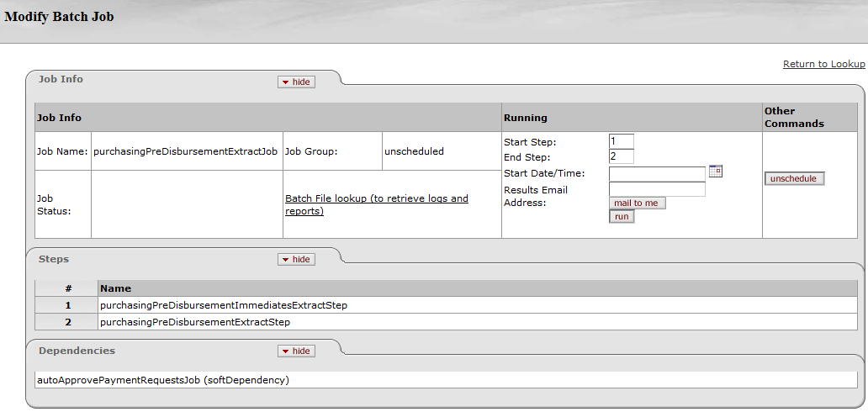The image size is (868, 412).
Task: Click the purchasingPreDisbursementExtractJob job name cell
Action: [186, 151]
